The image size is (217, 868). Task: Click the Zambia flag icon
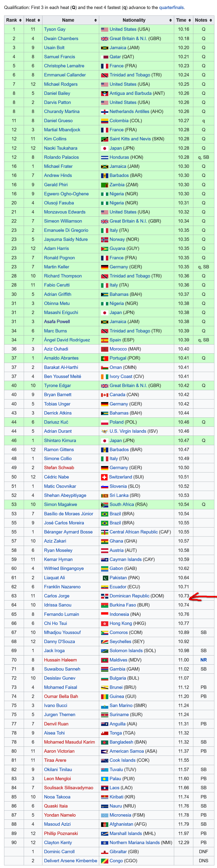pos(105,185)
